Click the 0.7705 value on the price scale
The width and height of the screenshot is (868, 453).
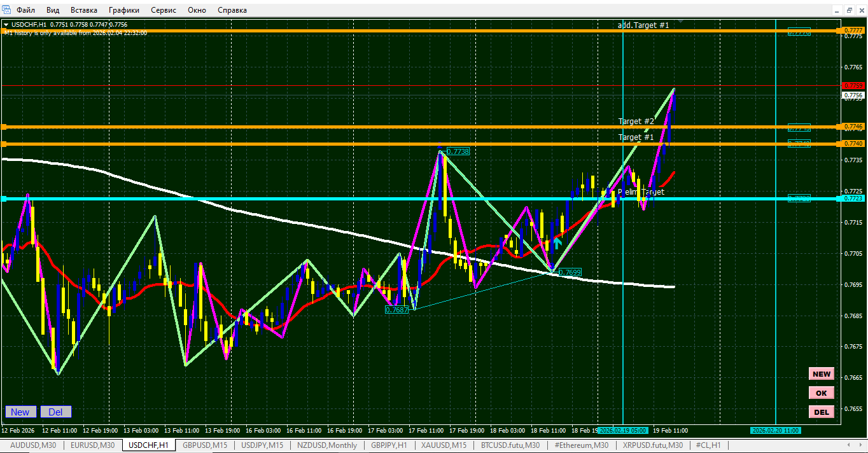point(853,253)
